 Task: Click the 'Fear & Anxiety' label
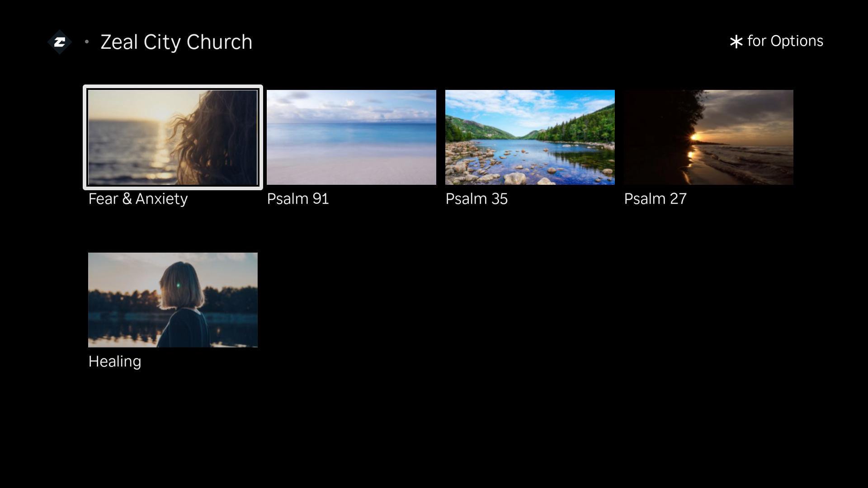coord(138,199)
